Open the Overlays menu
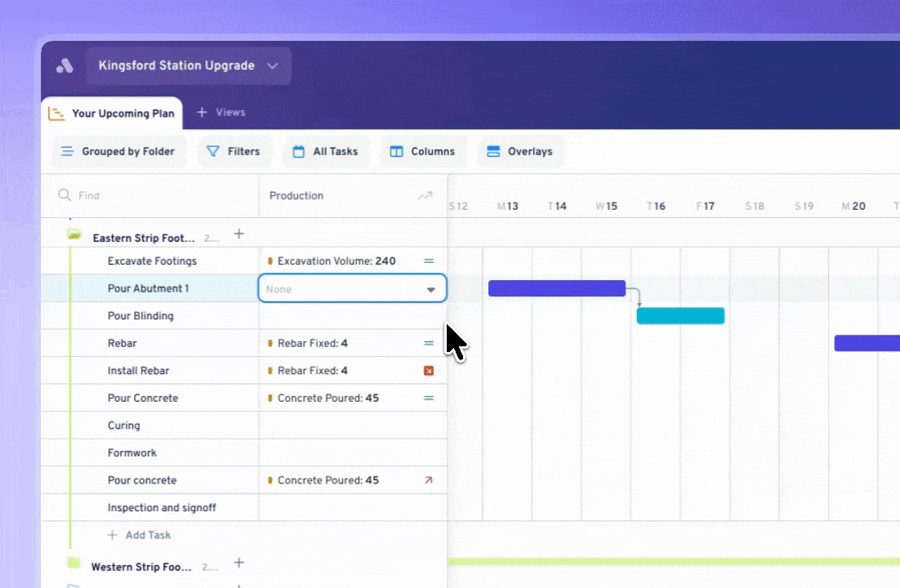Image resolution: width=900 pixels, height=588 pixels. click(520, 152)
